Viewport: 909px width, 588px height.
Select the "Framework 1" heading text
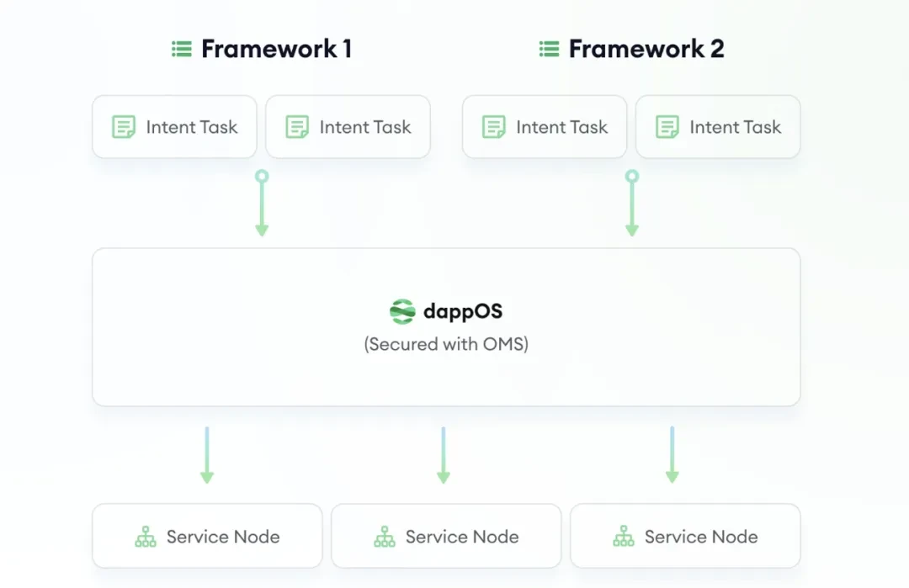[277, 50]
